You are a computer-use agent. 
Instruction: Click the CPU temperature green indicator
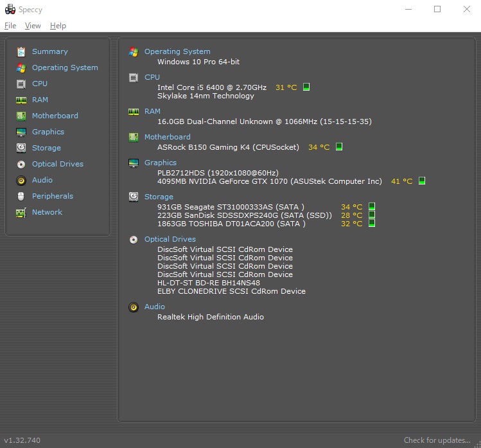click(x=306, y=87)
